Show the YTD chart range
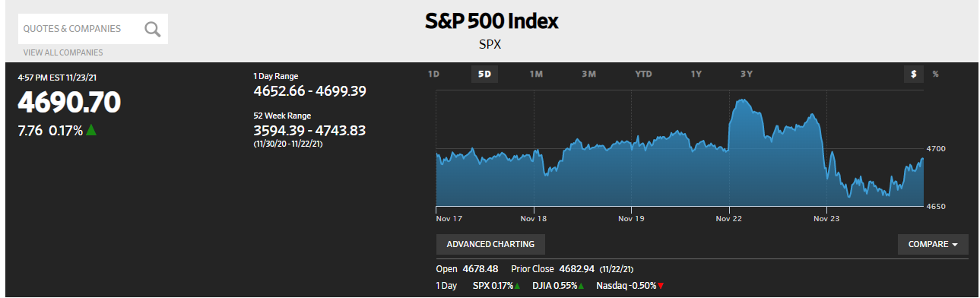 point(643,74)
